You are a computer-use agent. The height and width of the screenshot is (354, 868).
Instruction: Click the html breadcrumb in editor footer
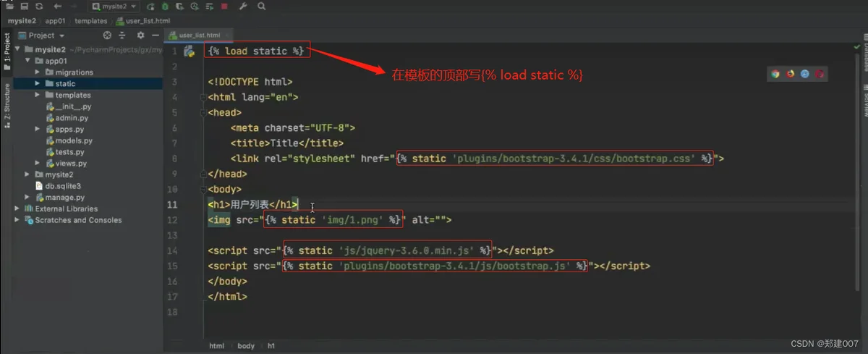216,346
